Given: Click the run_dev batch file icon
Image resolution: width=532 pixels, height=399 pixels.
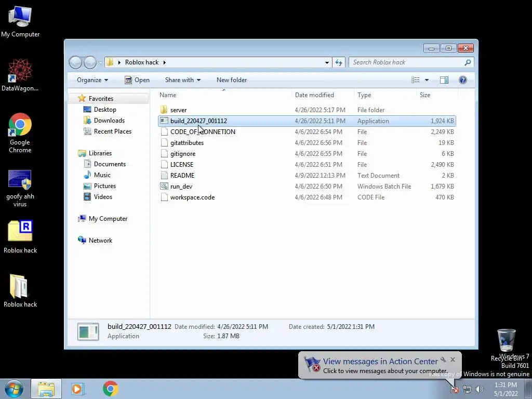Looking at the screenshot, I should coord(164,187).
